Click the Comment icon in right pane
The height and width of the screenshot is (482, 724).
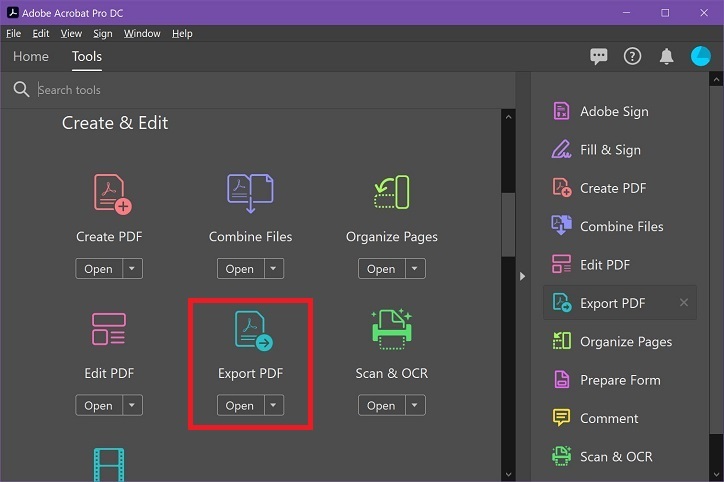click(561, 418)
